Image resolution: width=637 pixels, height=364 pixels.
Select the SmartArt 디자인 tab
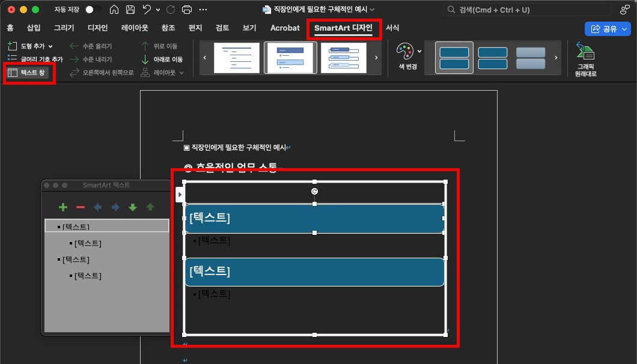[343, 28]
